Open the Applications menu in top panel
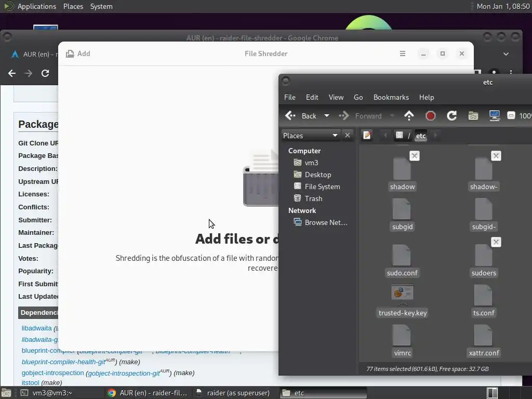Viewport: 532px width, 399px height. 37,6
